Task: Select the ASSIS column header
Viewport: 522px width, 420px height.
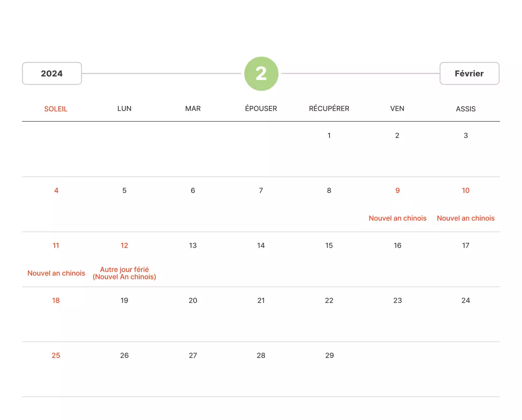Action: 466,109
